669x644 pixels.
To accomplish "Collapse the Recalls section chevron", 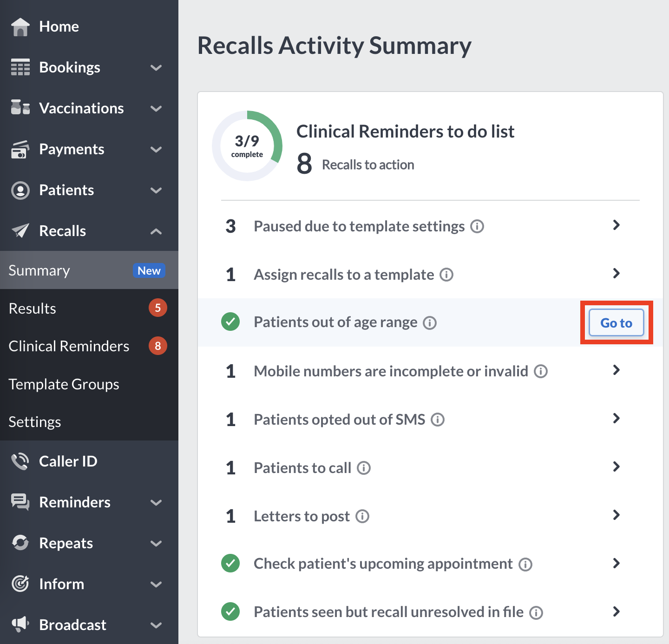I will [x=156, y=231].
